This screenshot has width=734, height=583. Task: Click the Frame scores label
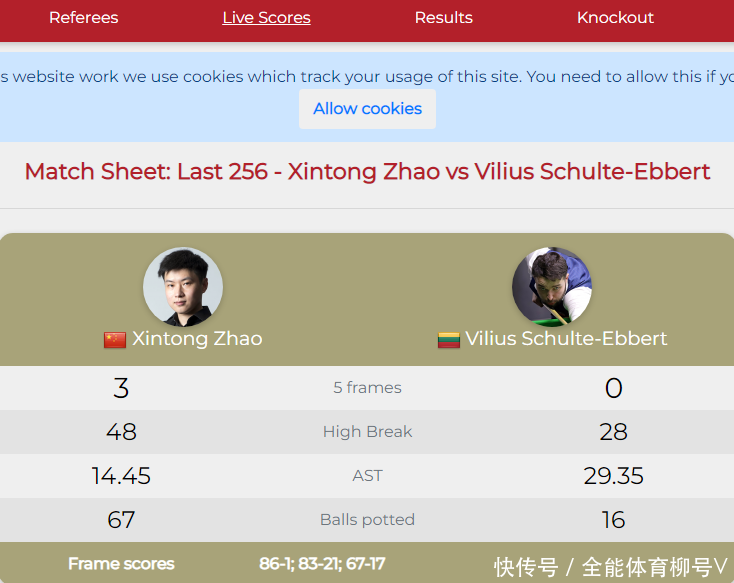point(121,564)
